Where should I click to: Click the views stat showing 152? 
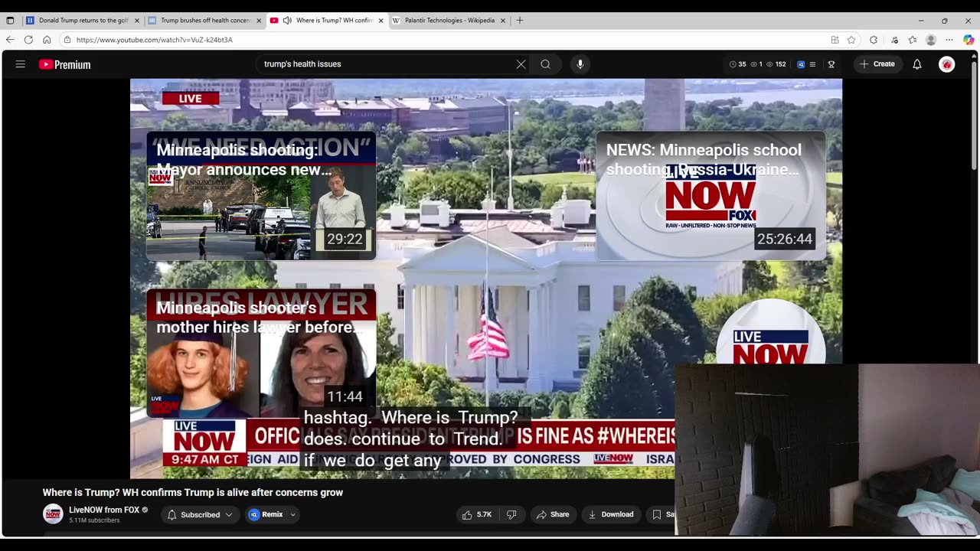pos(776,64)
